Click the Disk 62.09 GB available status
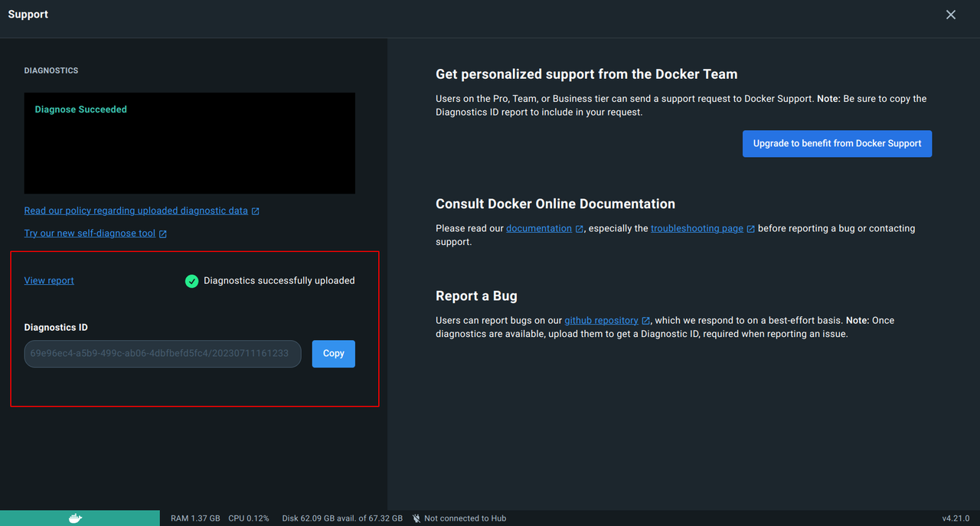This screenshot has height=526, width=980. point(342,518)
